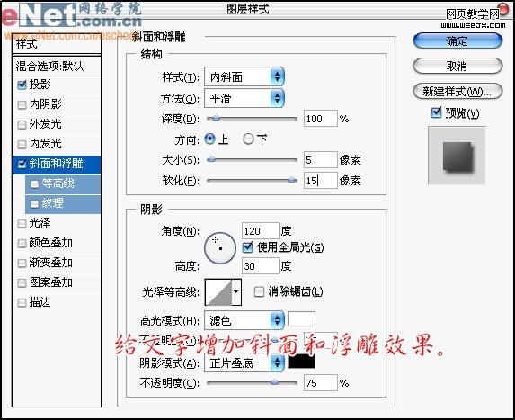The image size is (515, 420).
Task: Toggle the 预览(V) preview checkbox
Action: [x=436, y=112]
